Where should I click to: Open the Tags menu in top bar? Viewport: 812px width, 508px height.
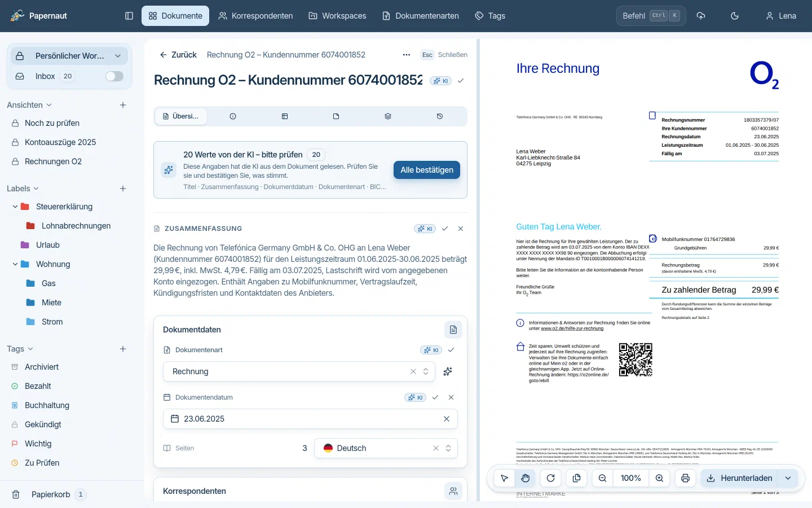490,16
